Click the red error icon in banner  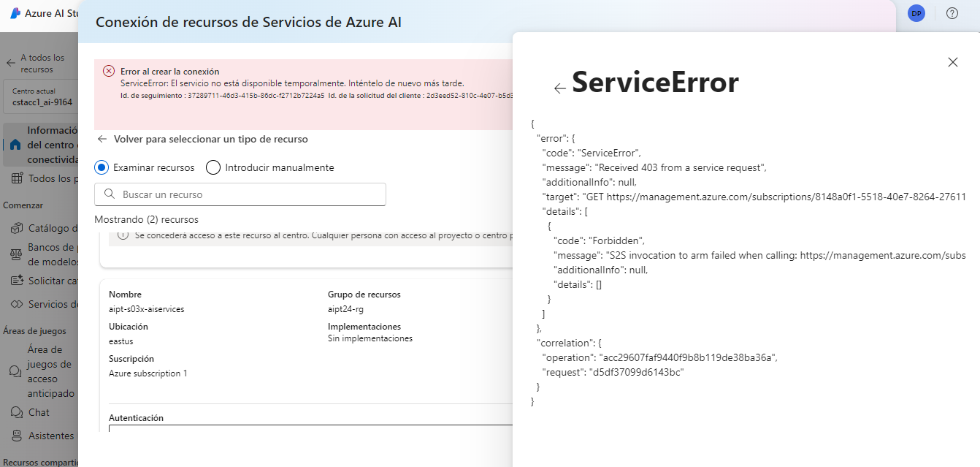click(x=109, y=71)
